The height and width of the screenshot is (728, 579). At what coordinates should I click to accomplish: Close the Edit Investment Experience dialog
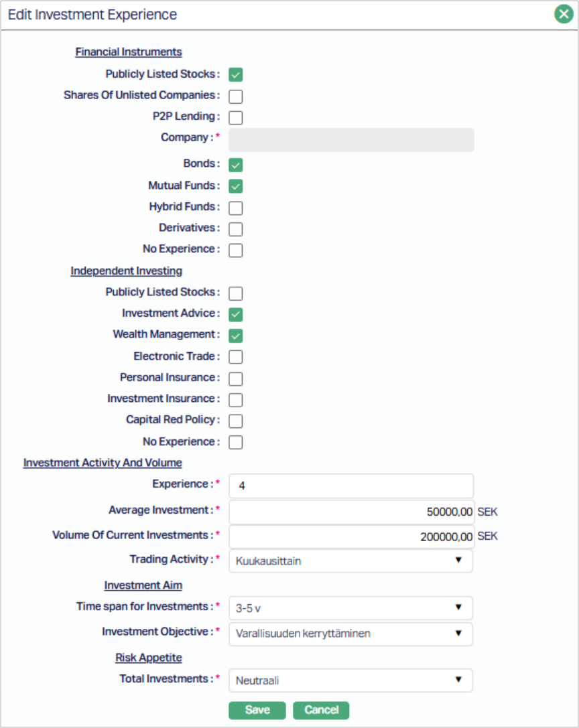point(564,14)
